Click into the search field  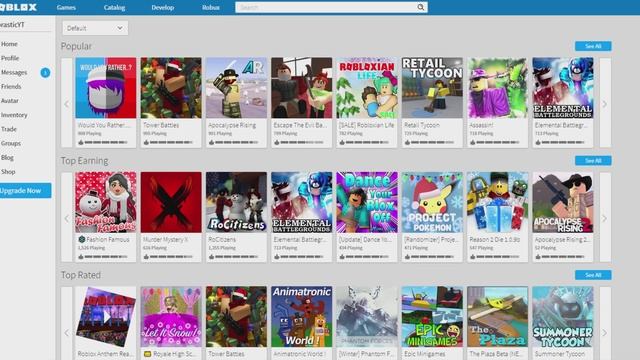327,7
